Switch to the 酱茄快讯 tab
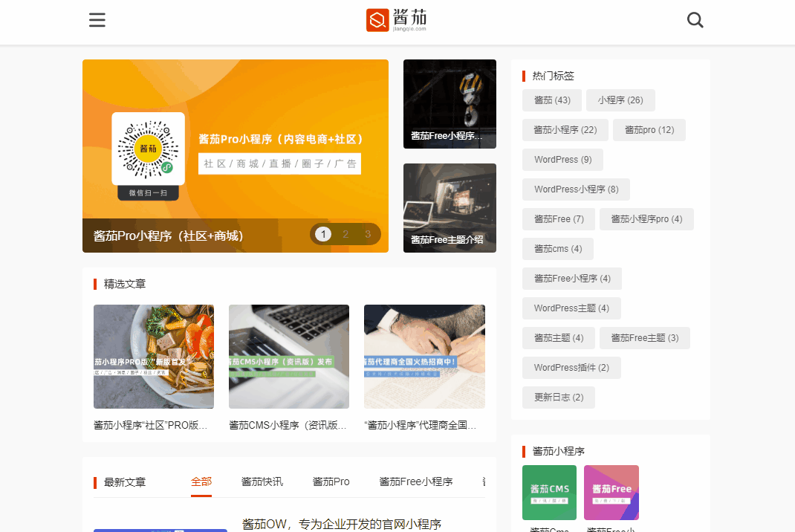 pyautogui.click(x=262, y=481)
